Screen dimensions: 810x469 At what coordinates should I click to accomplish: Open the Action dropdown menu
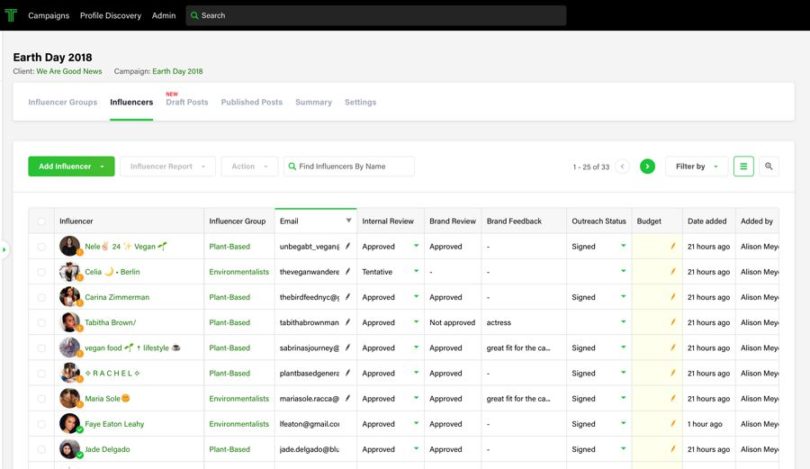pyautogui.click(x=249, y=167)
